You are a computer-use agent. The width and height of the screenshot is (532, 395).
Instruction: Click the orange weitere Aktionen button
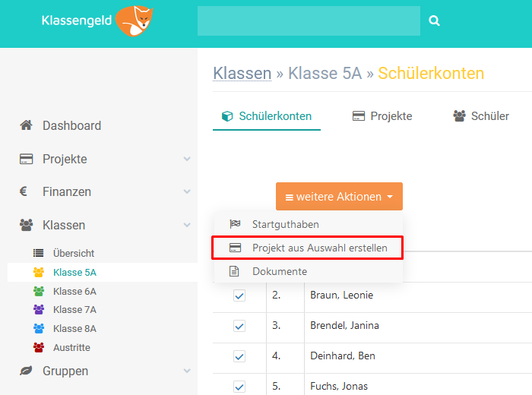(x=339, y=196)
